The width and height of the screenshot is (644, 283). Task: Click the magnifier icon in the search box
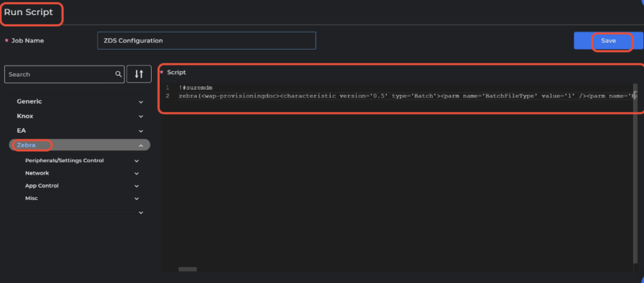118,74
